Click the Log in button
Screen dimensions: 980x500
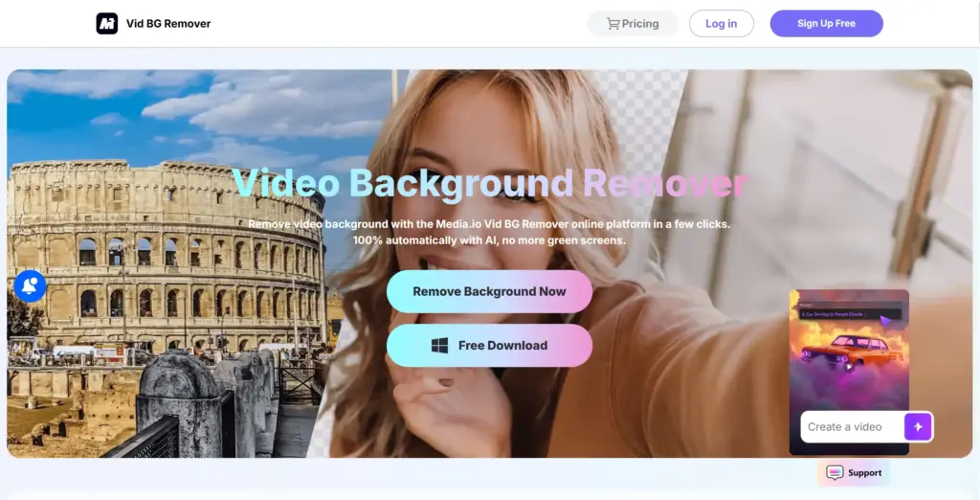click(722, 24)
